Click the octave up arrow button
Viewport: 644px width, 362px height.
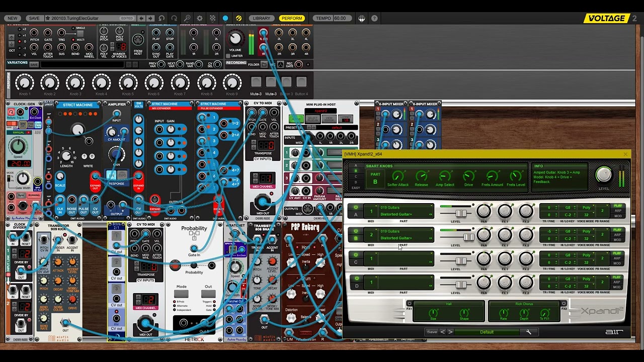click(x=11, y=37)
